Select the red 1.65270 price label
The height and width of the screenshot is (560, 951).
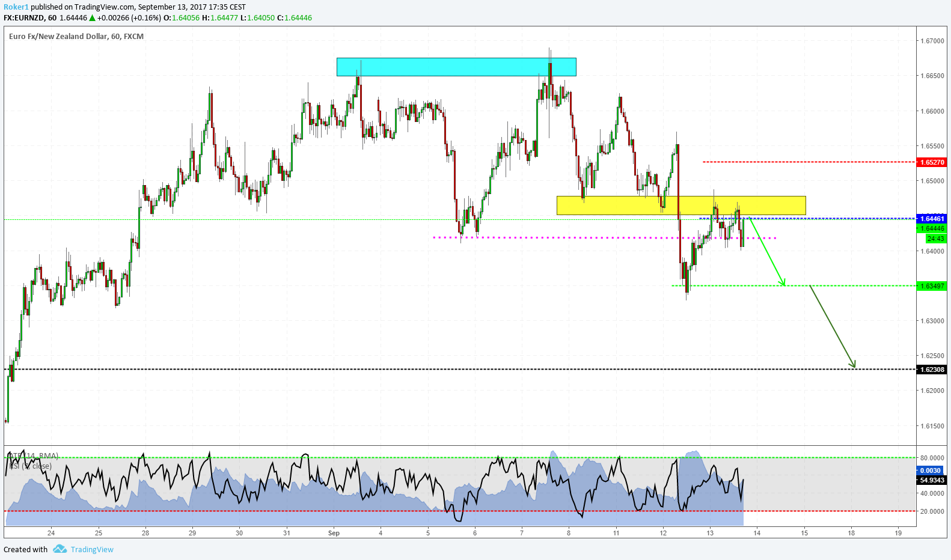[x=932, y=162]
